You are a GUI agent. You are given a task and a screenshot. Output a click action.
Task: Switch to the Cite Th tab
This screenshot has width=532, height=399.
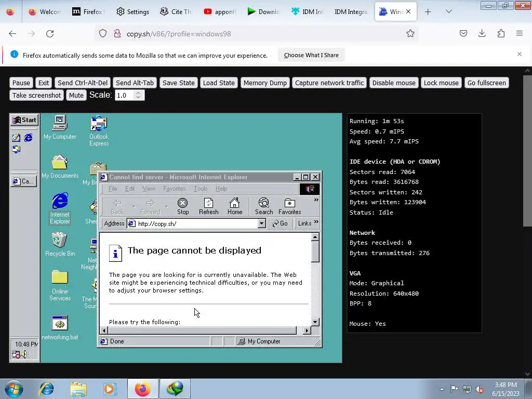tap(176, 11)
